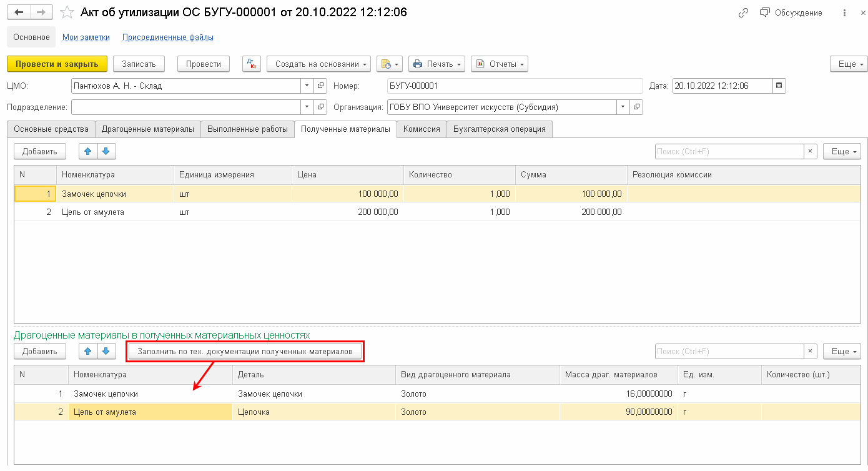
Task: Click the Провести button
Action: coord(204,64)
